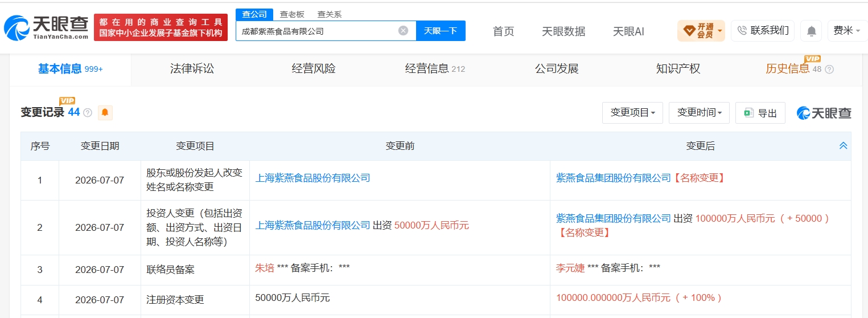Screen dimensions: 868x318
Task: Open 天眼AI in top navigation
Action: (x=628, y=31)
